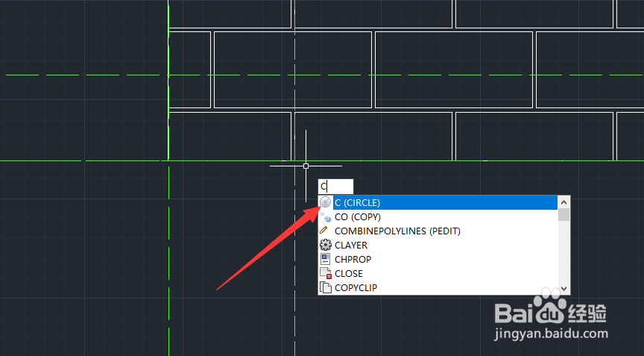Click the clipboard icon beside COPYCLIP
Viewport: 644px width, 356px height.
tap(326, 287)
